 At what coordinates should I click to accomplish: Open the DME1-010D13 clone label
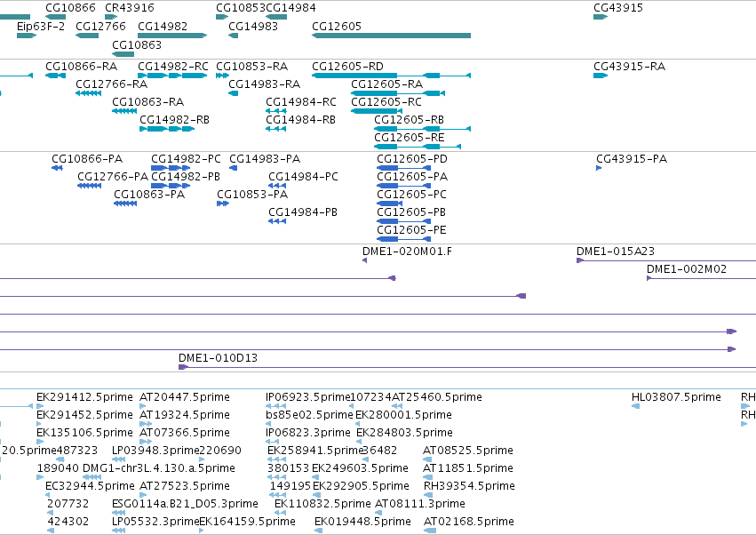click(218, 358)
